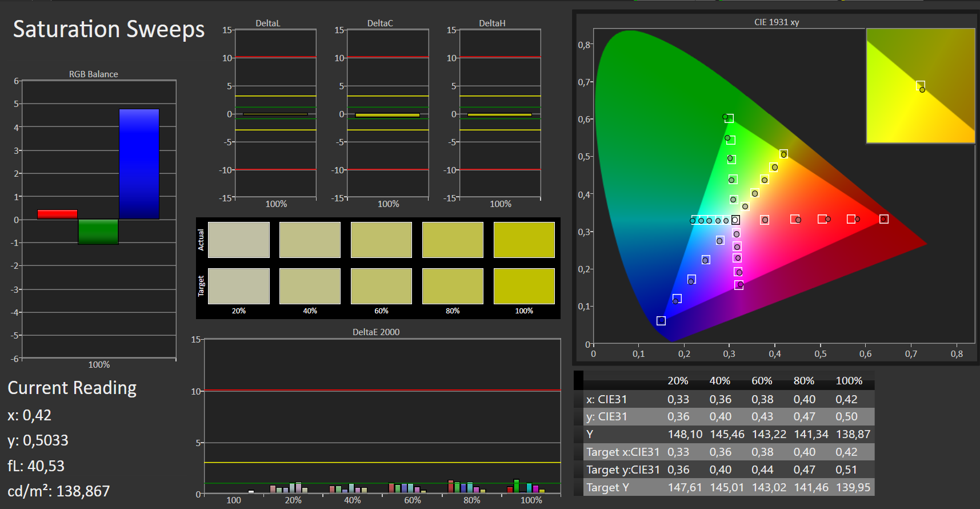Click the Actual 80% saturation swatch

pos(453,240)
